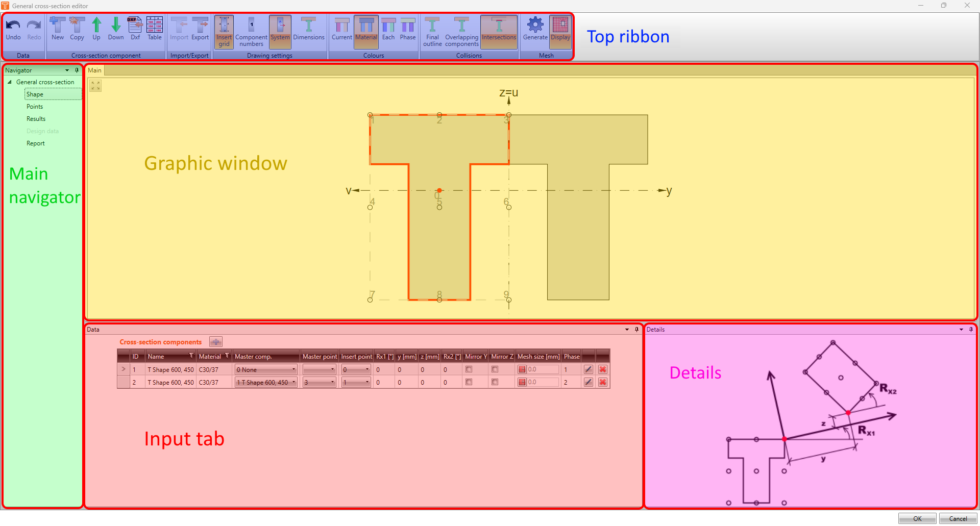Viewport: 980px width, 526px height.
Task: Activate the Intersections collision check
Action: [499, 32]
